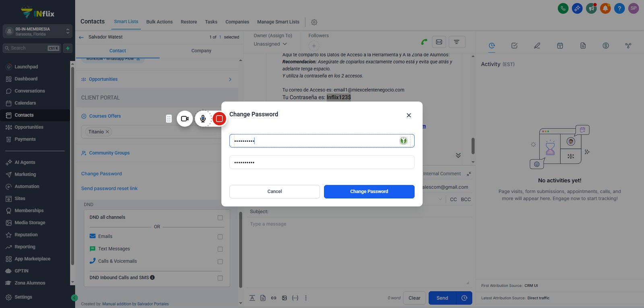Open the Bulk Actions tab
The width and height of the screenshot is (644, 308).
[x=159, y=22]
